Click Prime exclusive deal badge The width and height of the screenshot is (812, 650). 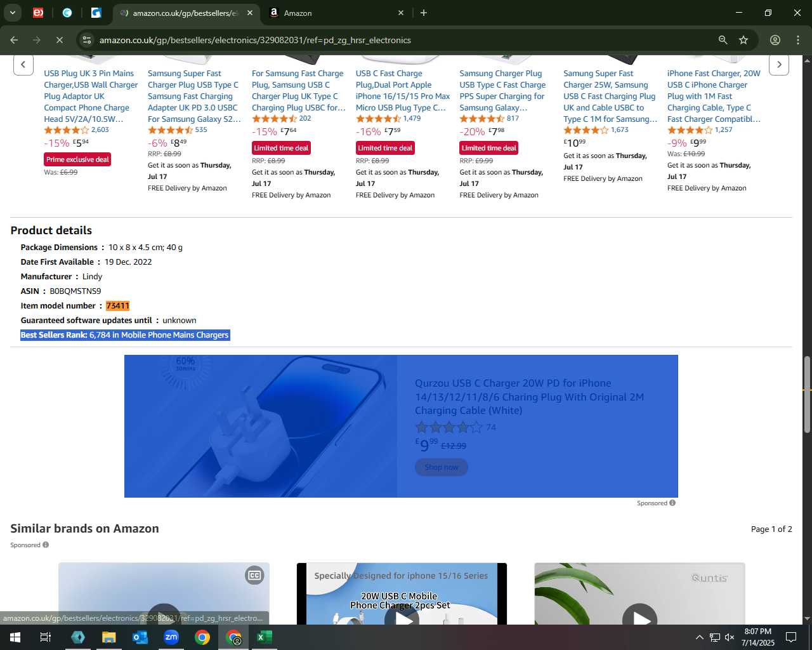coord(77,159)
